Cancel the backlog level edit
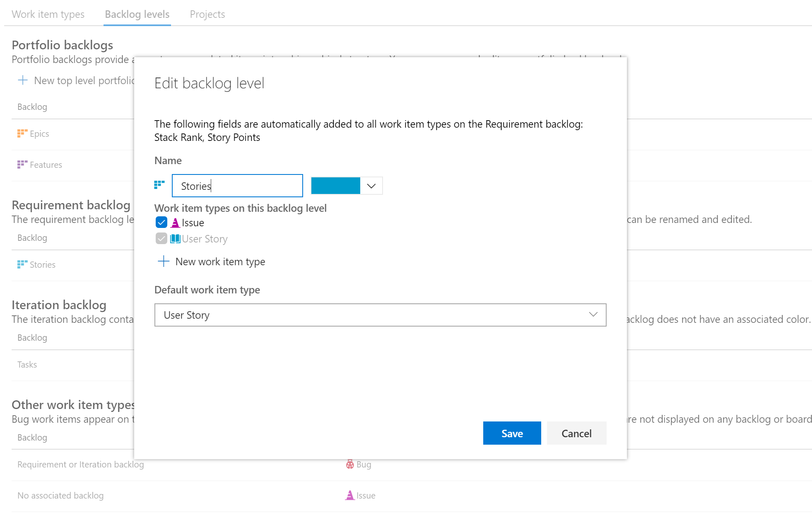The image size is (812, 523). [576, 433]
